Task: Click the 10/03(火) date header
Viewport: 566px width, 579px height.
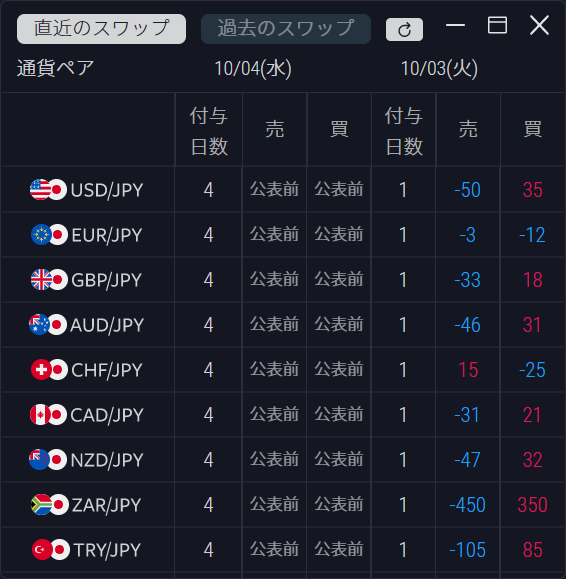Action: (439, 69)
